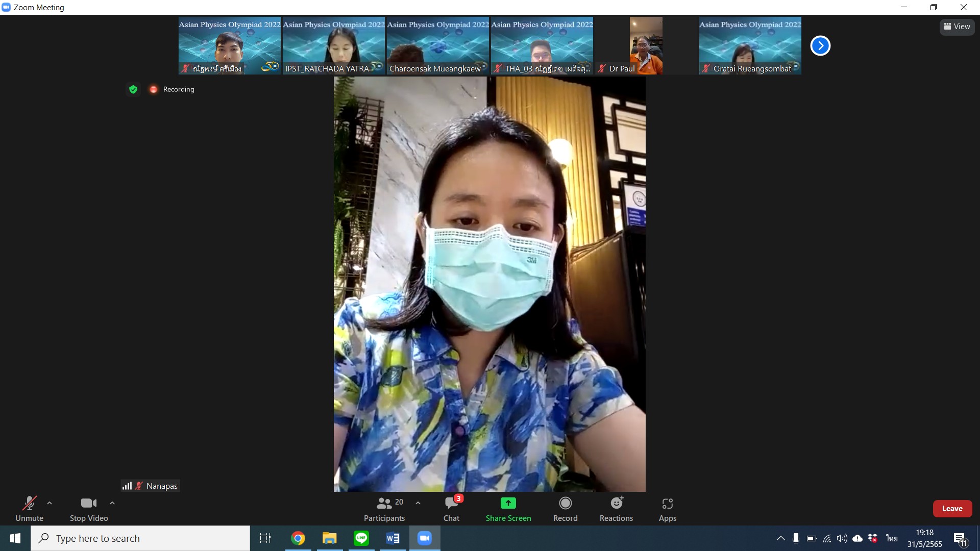The image size is (980, 551).
Task: Click Zoom icon in taskbar
Action: pos(425,538)
